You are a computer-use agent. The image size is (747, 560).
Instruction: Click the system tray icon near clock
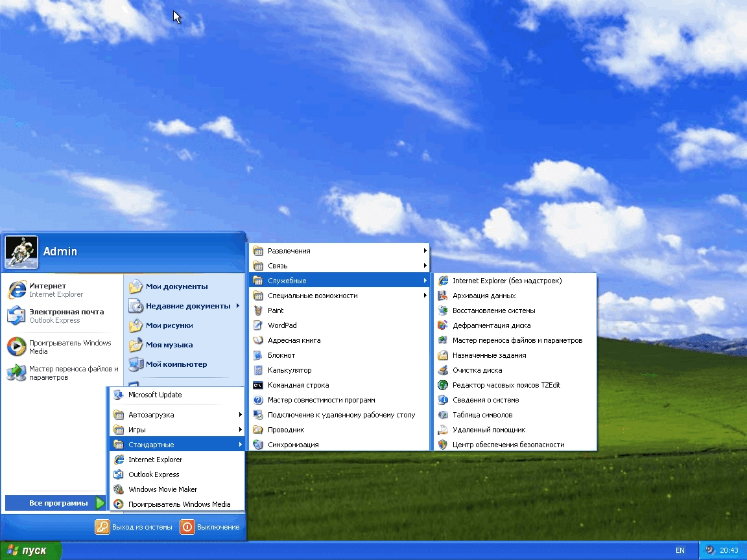710,550
